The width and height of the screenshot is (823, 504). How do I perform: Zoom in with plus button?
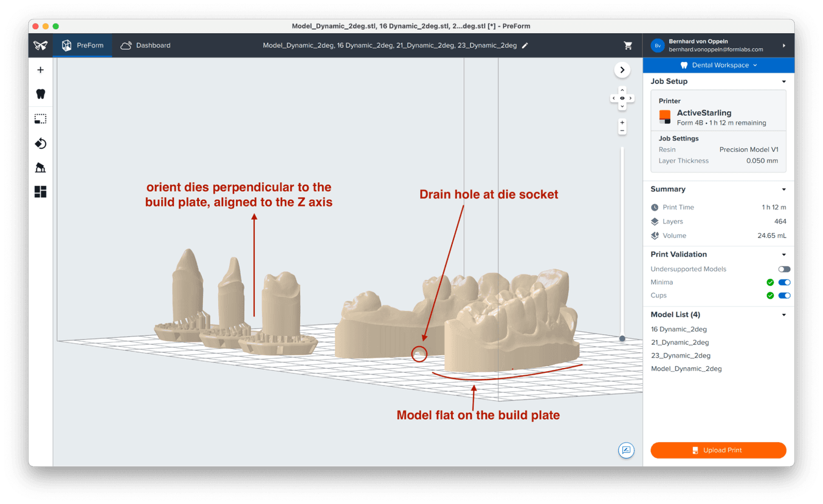click(x=622, y=123)
